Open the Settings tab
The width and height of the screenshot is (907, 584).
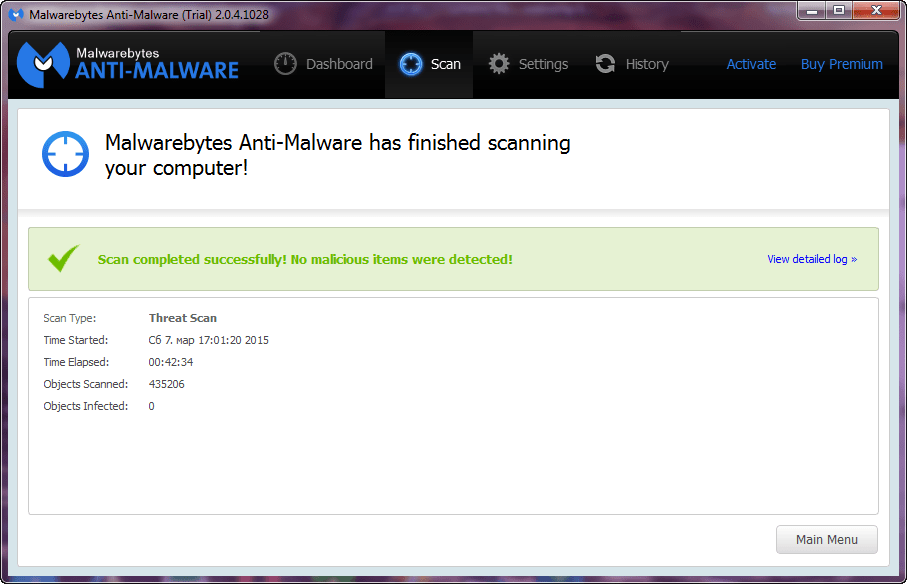click(528, 64)
